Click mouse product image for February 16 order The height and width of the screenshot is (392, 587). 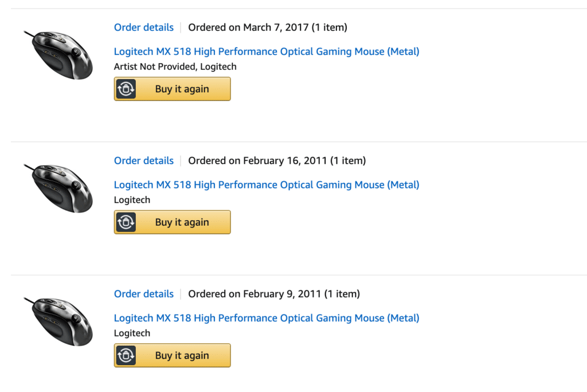point(58,189)
